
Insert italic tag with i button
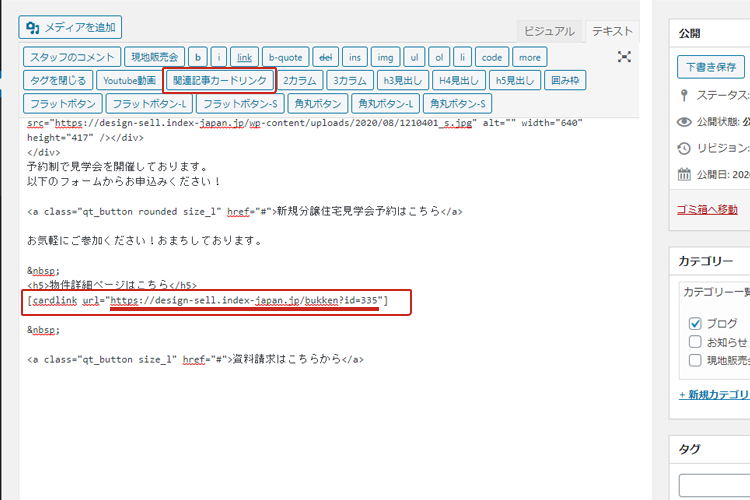[219, 57]
